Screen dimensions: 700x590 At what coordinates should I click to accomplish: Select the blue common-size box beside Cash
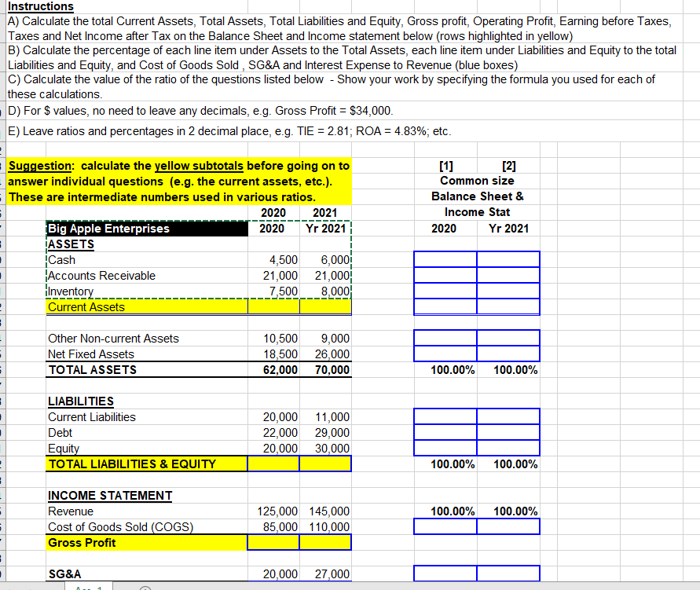pyautogui.click(x=445, y=258)
